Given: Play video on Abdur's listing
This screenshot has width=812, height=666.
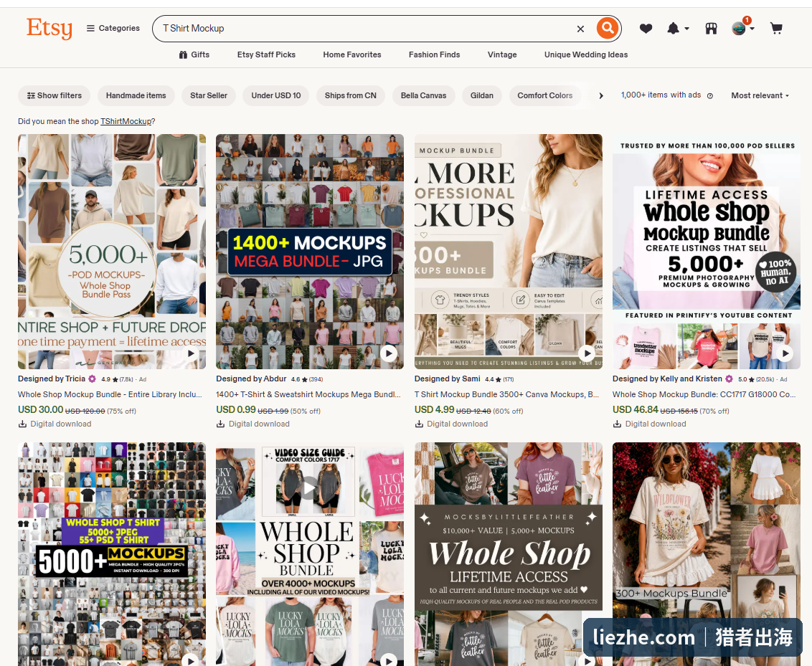Looking at the screenshot, I should pyautogui.click(x=389, y=353).
